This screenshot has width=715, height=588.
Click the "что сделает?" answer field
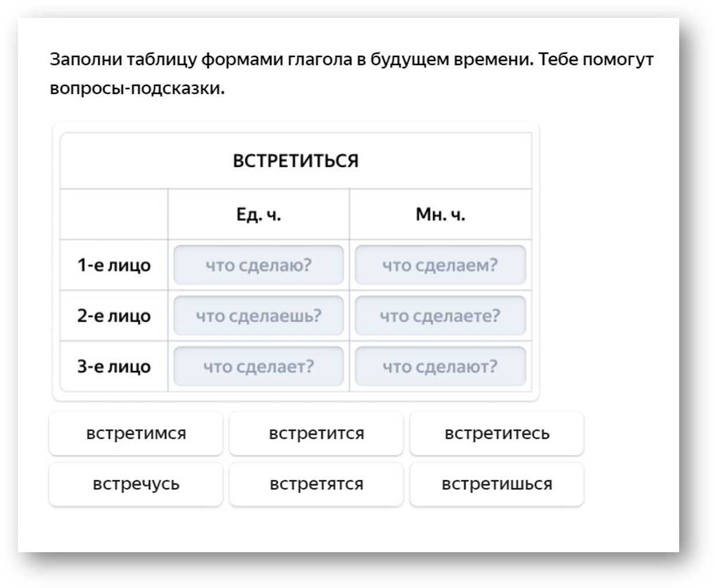pos(258,366)
